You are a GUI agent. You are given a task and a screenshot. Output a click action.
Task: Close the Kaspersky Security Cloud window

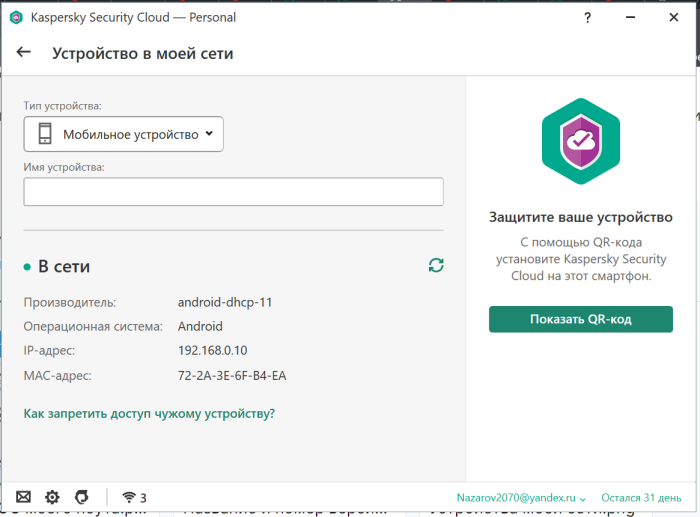tap(674, 17)
